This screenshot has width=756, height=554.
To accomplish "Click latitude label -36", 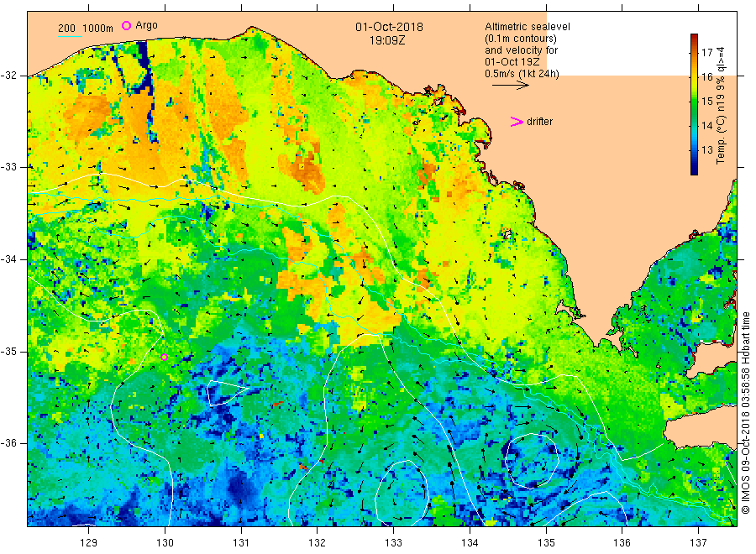I will (8, 443).
